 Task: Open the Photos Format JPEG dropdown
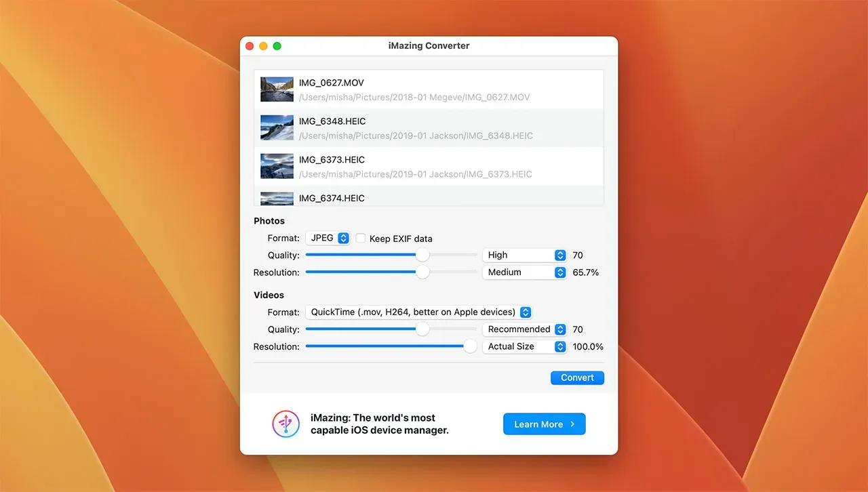point(328,239)
